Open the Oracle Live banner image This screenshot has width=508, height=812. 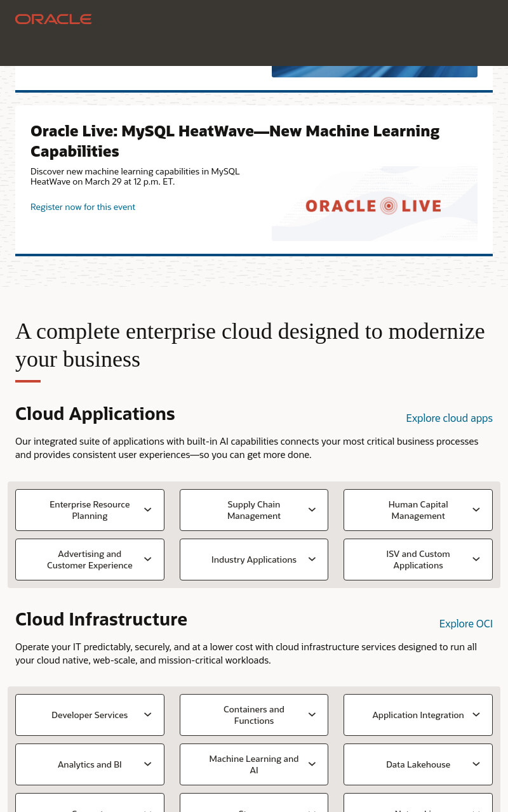click(375, 204)
